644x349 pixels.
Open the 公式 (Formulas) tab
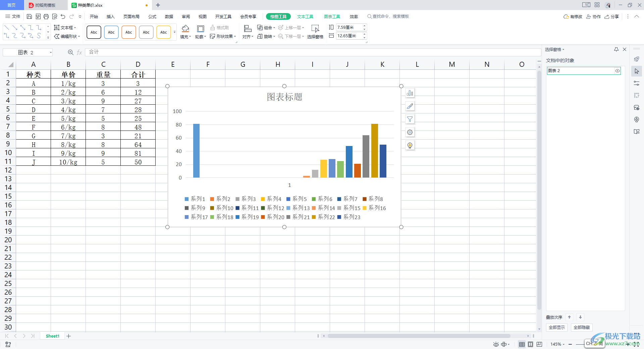(152, 16)
